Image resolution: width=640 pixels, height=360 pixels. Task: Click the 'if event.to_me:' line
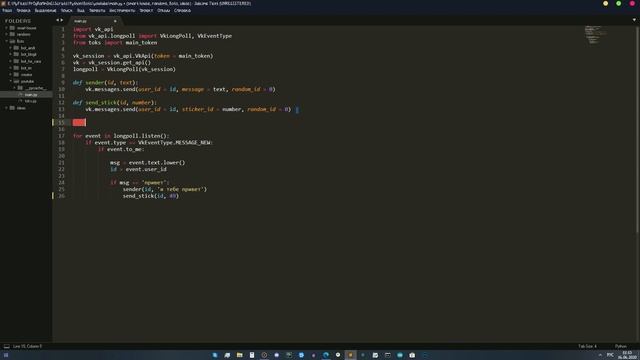point(121,149)
